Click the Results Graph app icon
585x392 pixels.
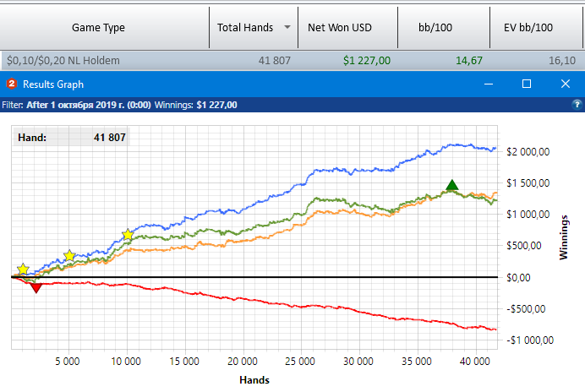tap(12, 84)
